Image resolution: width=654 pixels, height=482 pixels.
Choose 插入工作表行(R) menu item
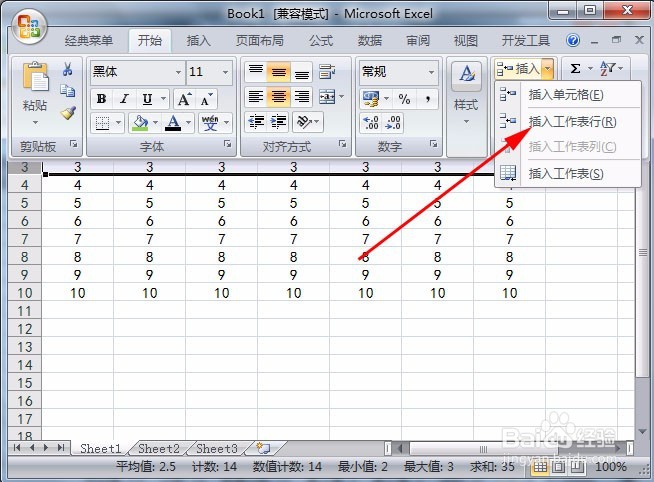tap(568, 122)
